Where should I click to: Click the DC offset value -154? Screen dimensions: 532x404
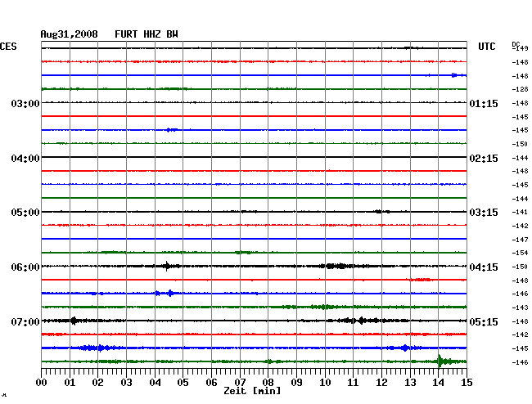[520, 253]
